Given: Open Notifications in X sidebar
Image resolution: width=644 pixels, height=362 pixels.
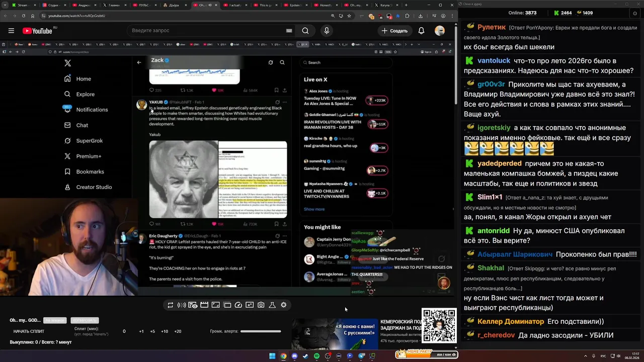Looking at the screenshot, I should (86, 110).
